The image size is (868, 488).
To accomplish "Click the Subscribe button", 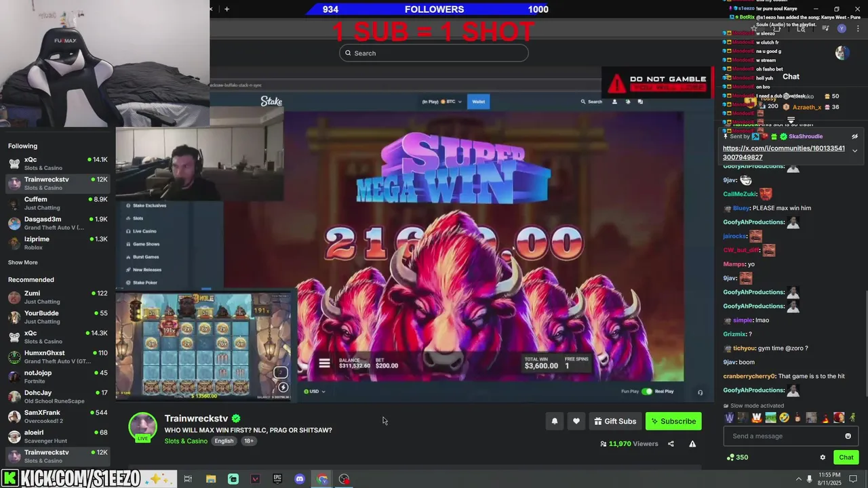I will [673, 421].
